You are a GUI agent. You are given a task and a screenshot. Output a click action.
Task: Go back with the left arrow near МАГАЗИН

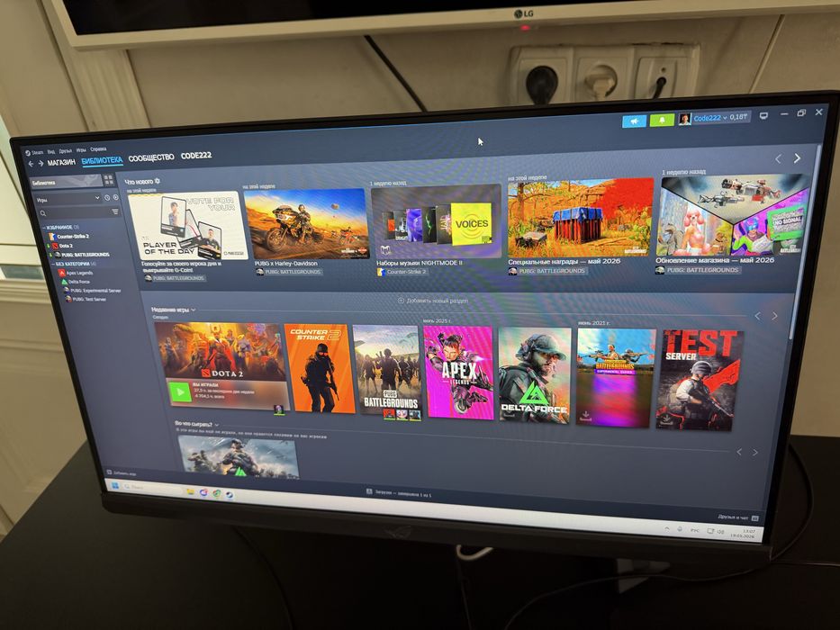click(31, 164)
